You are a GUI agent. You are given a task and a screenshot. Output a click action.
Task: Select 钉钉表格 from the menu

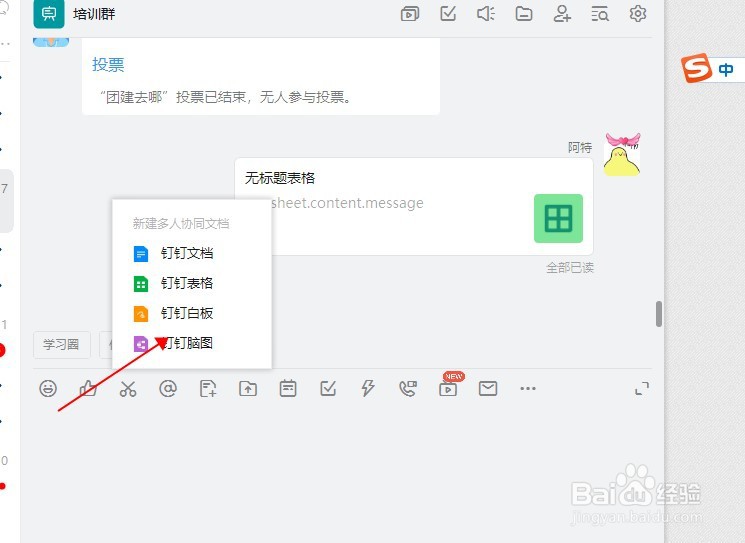(x=192, y=284)
